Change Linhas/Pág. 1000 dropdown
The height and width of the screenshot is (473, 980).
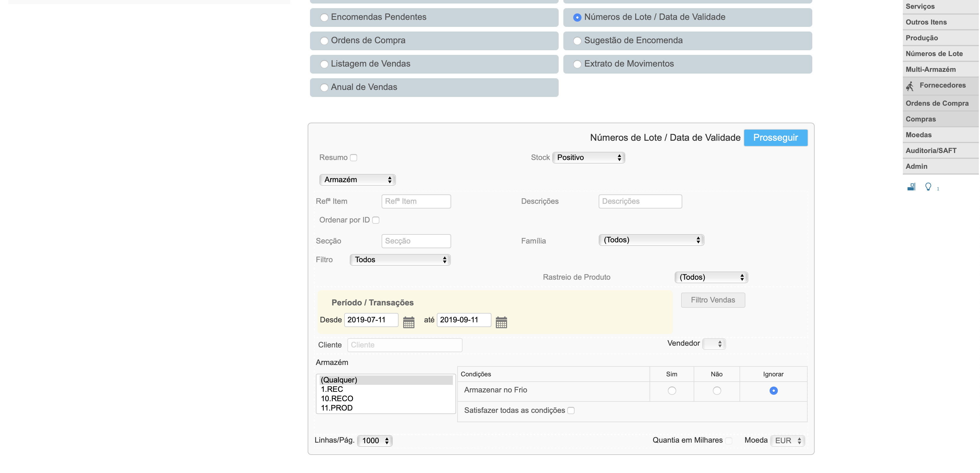point(375,440)
